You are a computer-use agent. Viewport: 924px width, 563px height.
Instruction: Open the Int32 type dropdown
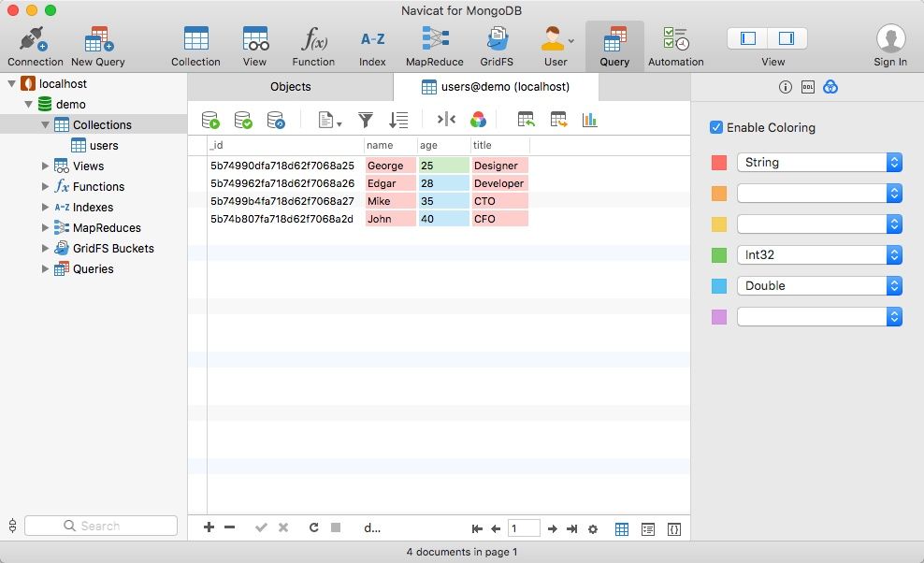pyautogui.click(x=819, y=254)
